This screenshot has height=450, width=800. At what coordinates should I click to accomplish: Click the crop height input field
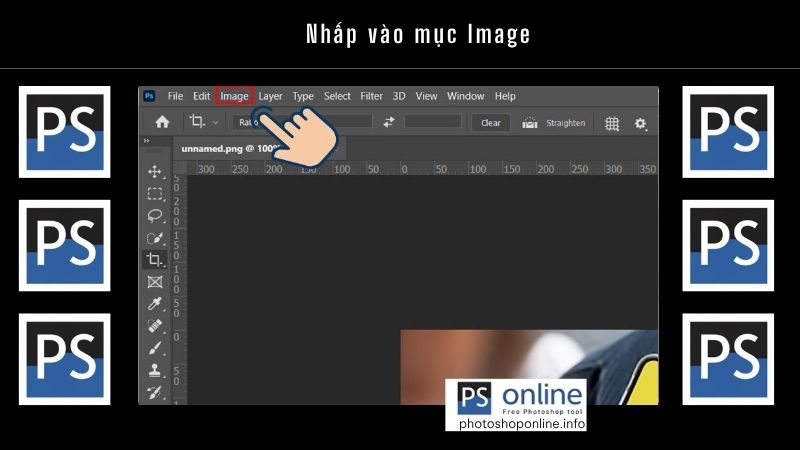(x=433, y=121)
